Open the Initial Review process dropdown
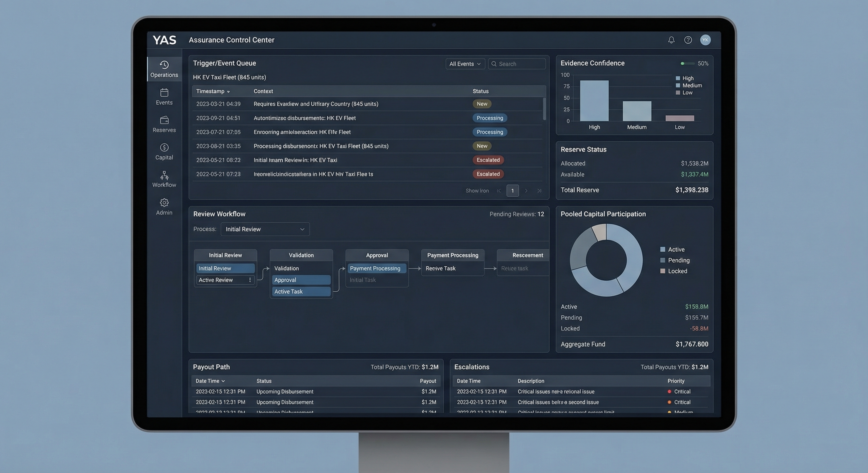 265,229
